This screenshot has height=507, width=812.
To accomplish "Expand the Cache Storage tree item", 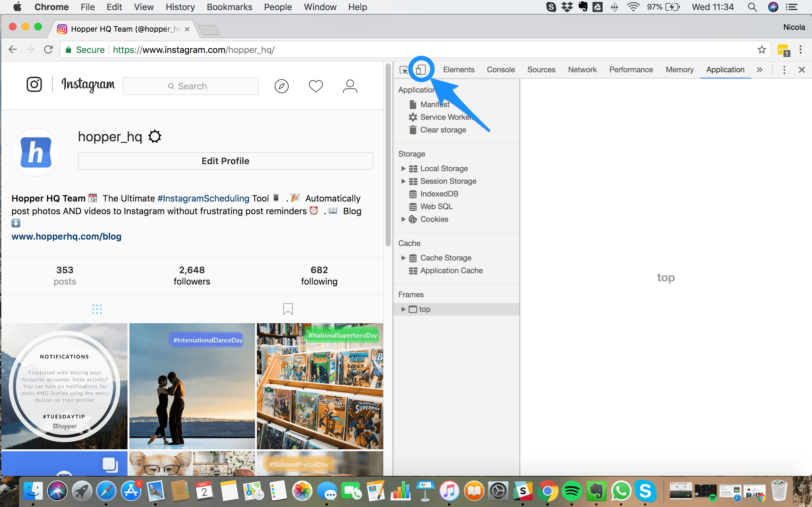I will tap(404, 258).
